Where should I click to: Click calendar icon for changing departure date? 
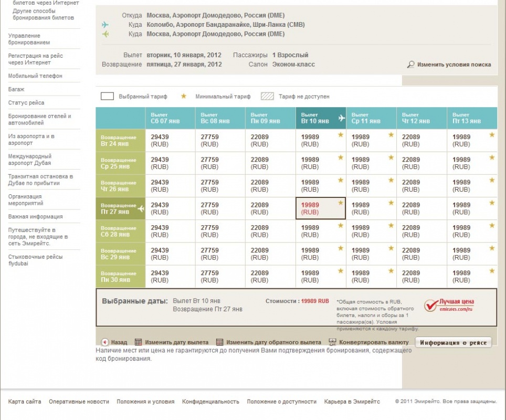coord(139,342)
